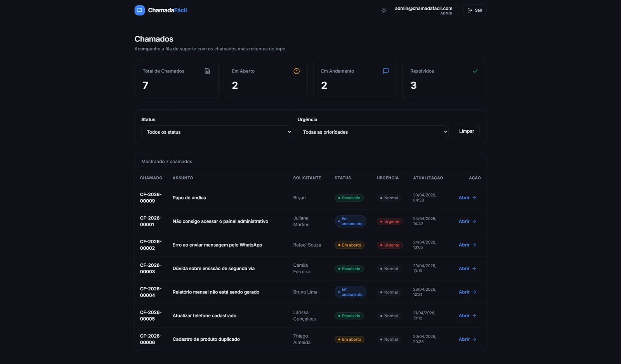Click Abrir arrow icon for Camila Ferreira ticket

(x=474, y=269)
